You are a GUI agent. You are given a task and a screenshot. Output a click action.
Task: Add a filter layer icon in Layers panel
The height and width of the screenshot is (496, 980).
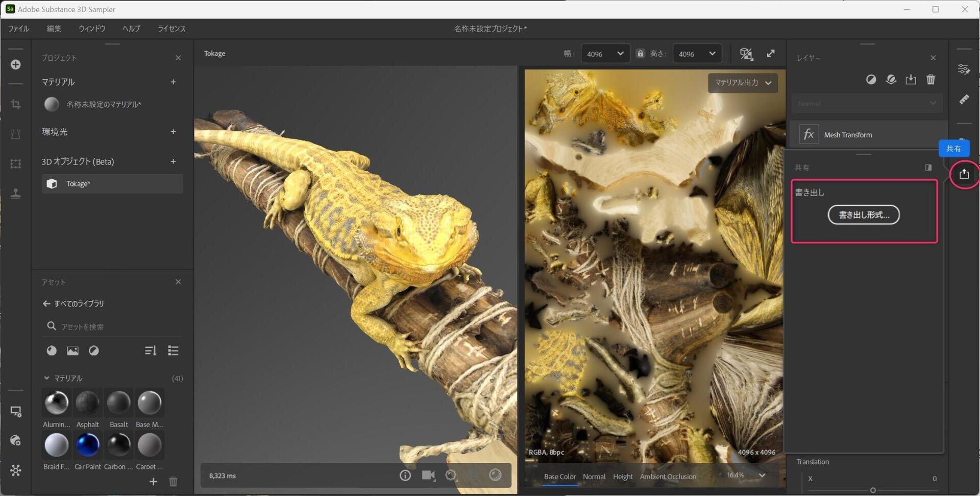891,79
